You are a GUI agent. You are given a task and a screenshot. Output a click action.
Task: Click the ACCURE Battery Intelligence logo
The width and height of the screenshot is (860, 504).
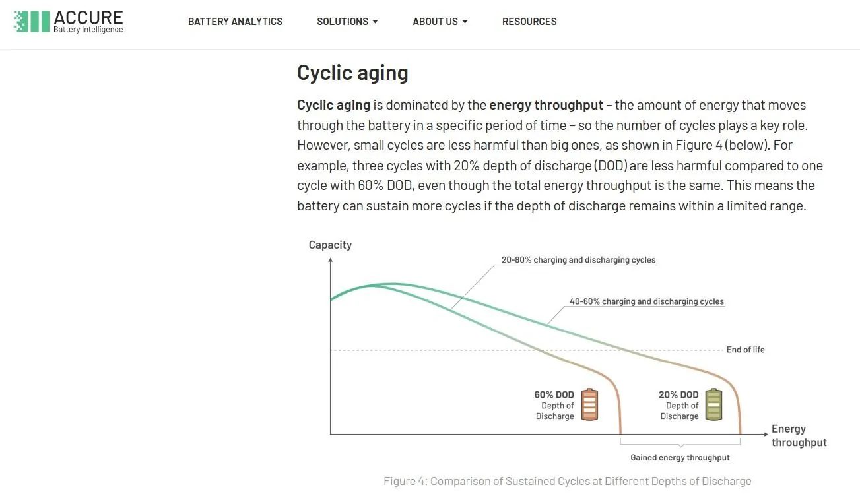[x=68, y=21]
